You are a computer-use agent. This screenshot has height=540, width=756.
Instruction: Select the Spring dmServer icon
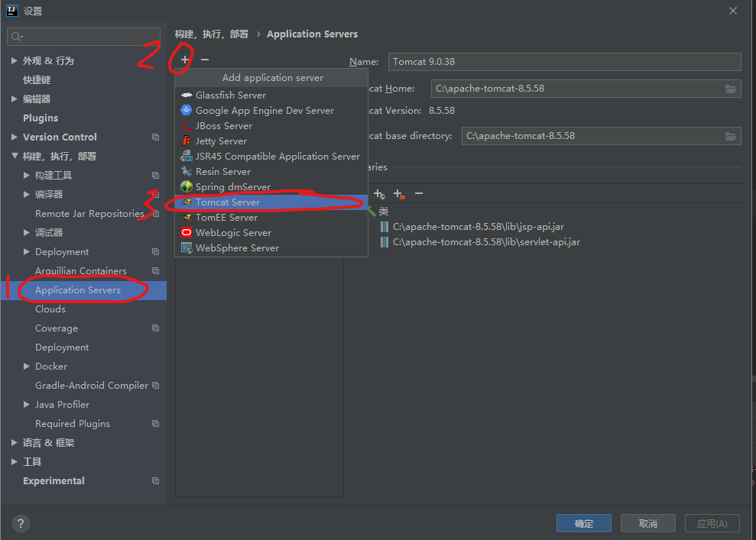[x=187, y=186]
